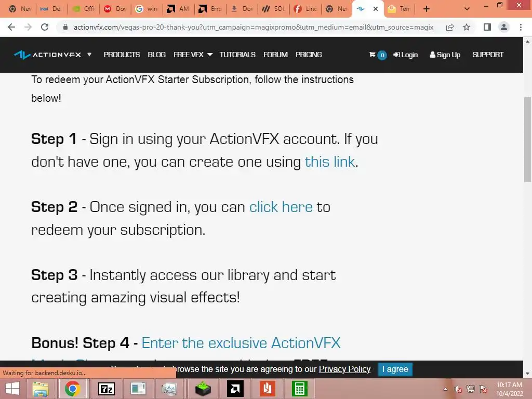
Task: Switch to the AMD 'AMI' tab
Action: click(x=179, y=9)
